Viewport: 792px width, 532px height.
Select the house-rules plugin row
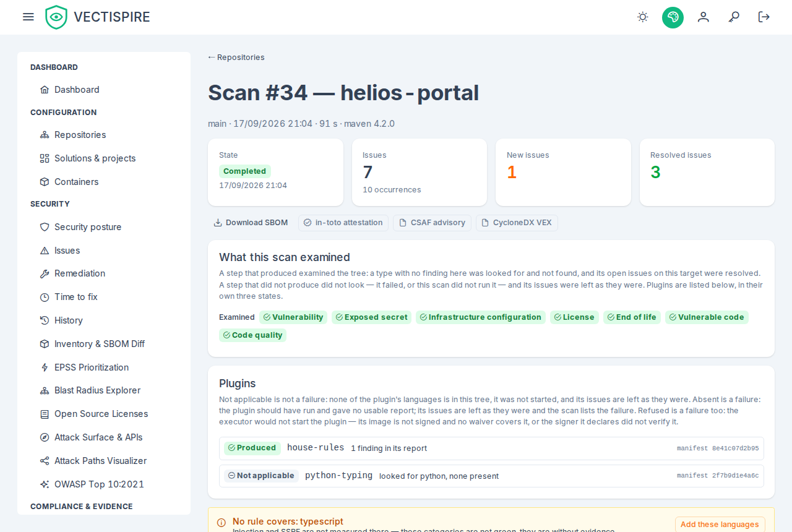pyautogui.click(x=491, y=448)
